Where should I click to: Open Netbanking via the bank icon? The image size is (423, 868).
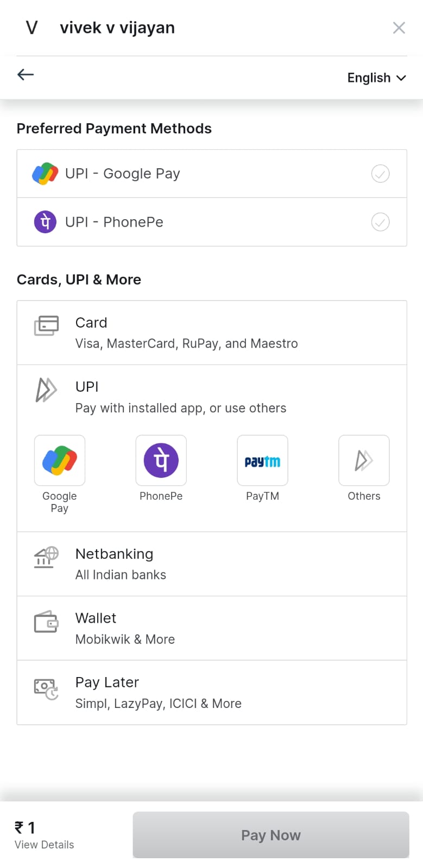pos(45,557)
